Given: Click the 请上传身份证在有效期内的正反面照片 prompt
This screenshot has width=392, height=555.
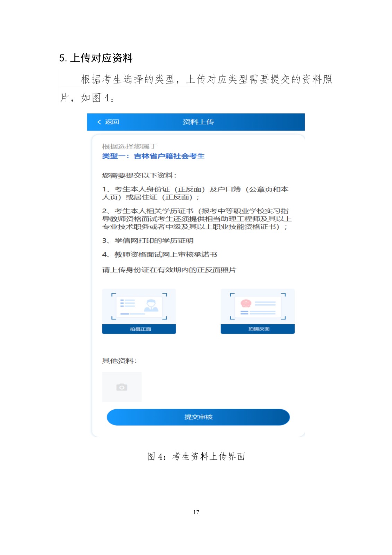Looking at the screenshot, I should tap(169, 270).
